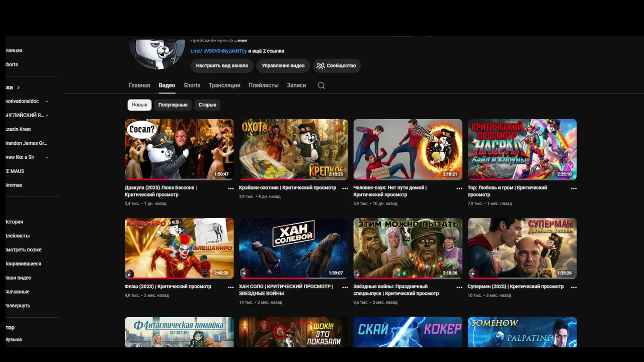Open Понравившиеся in the sidebar
This screenshot has height=362, width=644.
(24, 264)
